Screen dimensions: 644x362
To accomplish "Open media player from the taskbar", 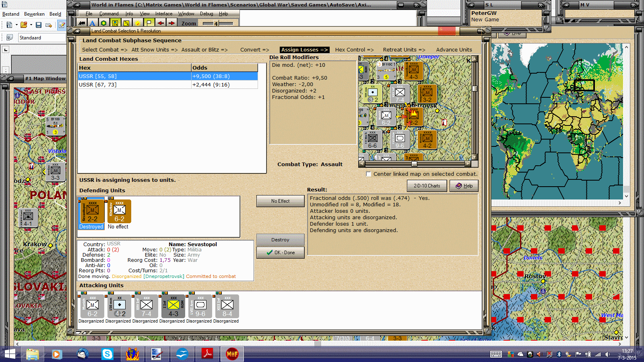I will (x=57, y=354).
